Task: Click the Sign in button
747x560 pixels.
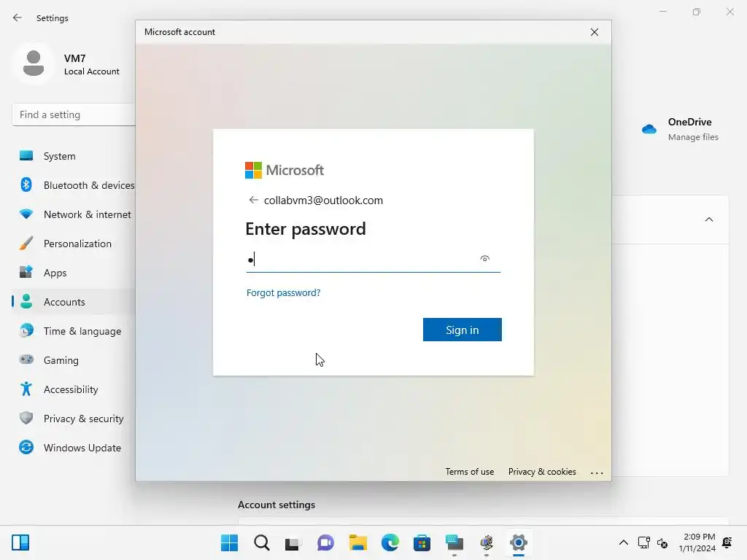Action: coord(462,330)
